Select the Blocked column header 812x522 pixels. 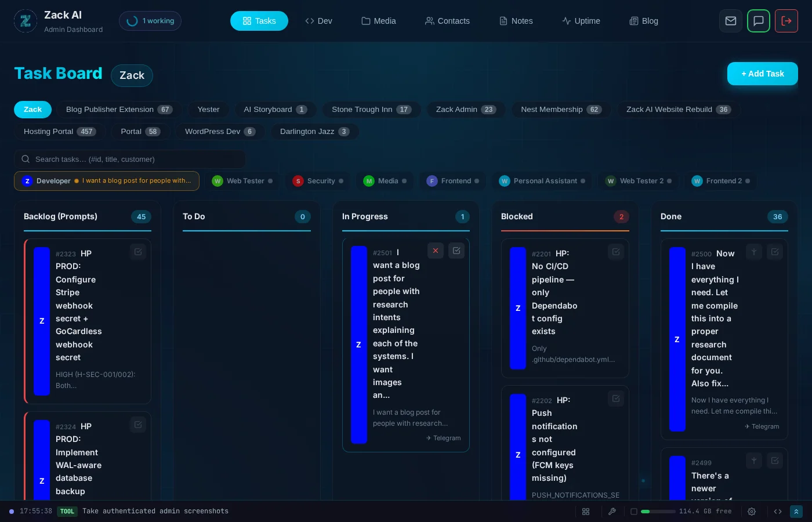click(x=517, y=216)
